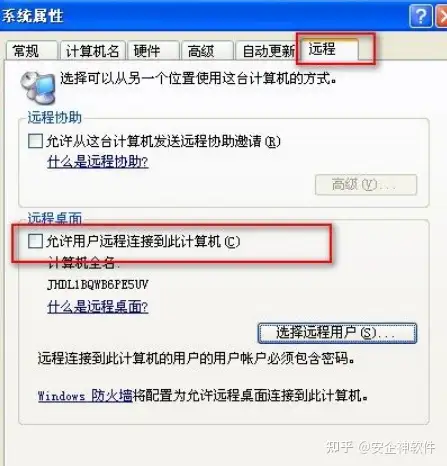
Task: Enable 允许从这台计算机发送远程协助邀请 checkbox
Action: 35,141
